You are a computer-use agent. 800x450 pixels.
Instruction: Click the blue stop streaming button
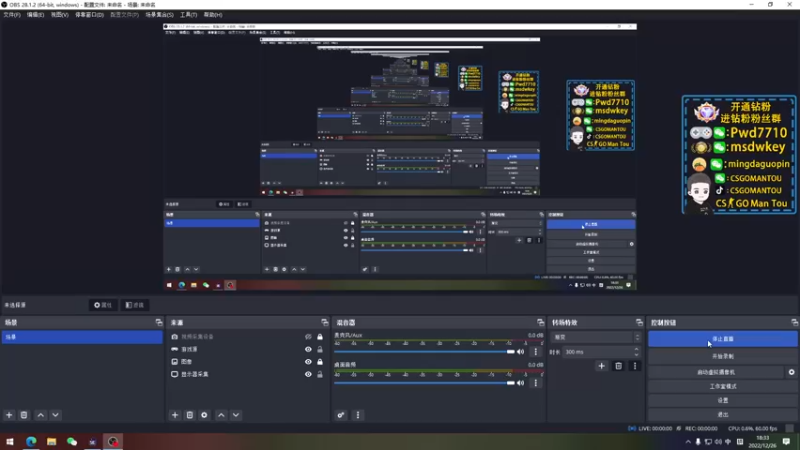722,339
